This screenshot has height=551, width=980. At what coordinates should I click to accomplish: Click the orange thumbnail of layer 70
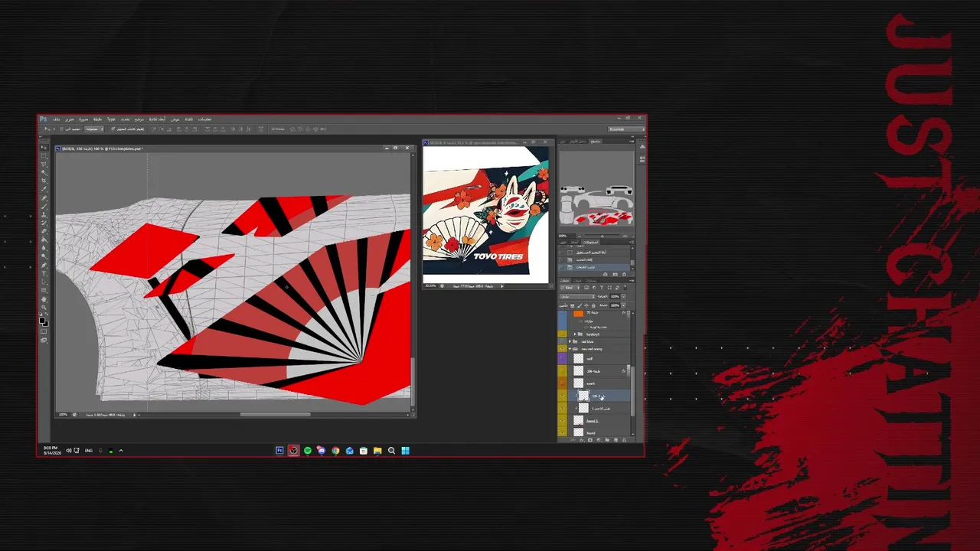pyautogui.click(x=578, y=313)
